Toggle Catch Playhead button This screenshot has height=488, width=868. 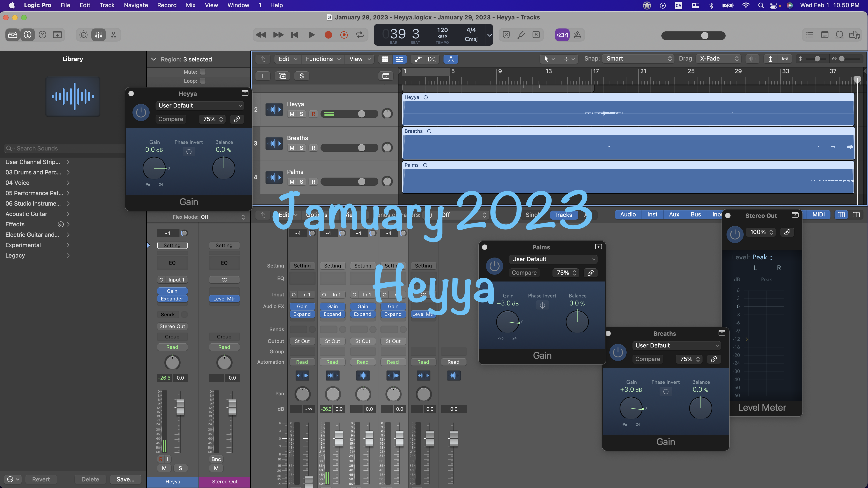point(451,59)
